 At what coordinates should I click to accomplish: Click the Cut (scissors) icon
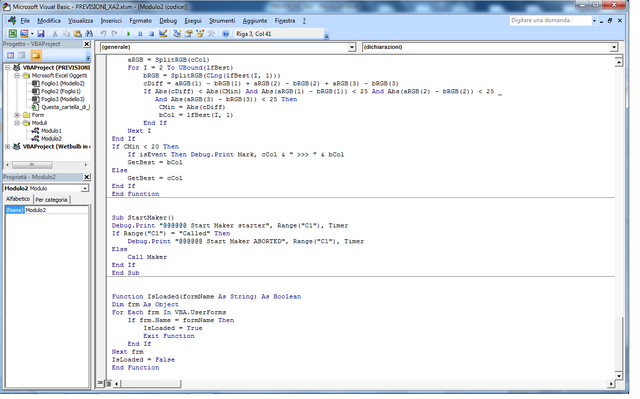(55, 34)
